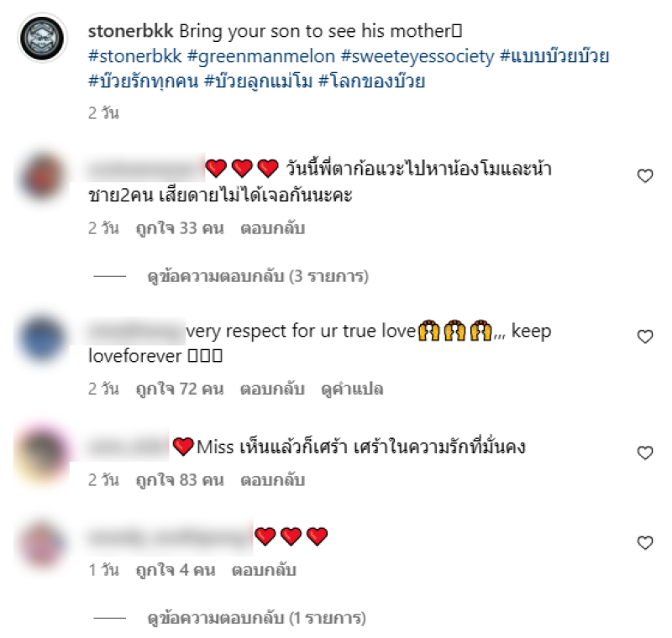The width and height of the screenshot is (672, 638).
Task: Open the #greenmanmelon hashtag
Action: click(x=261, y=56)
